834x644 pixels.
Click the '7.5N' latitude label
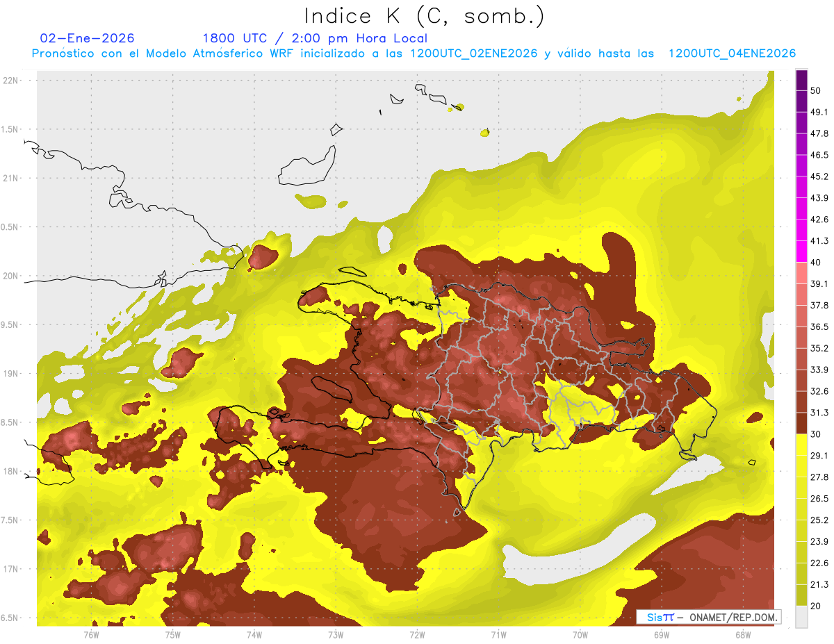[x=10, y=520]
